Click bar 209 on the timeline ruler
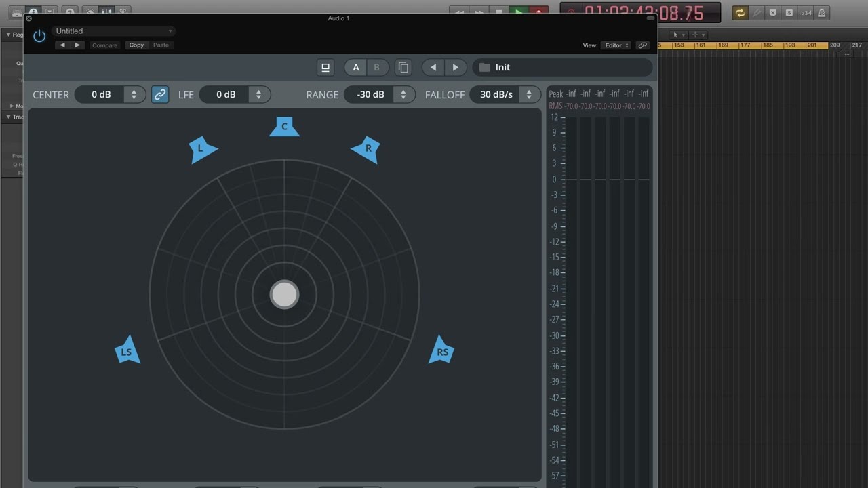 coord(835,45)
